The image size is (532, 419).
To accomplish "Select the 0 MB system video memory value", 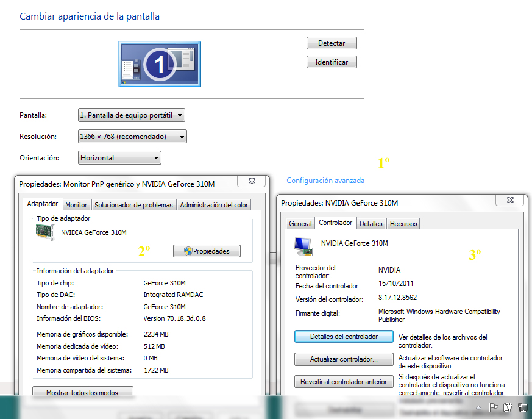I will (151, 358).
